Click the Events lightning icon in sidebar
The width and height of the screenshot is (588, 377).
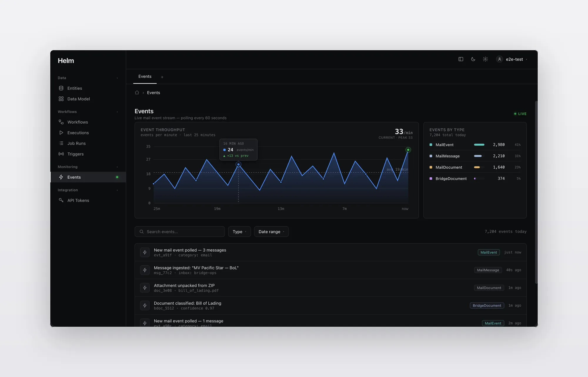coord(61,177)
